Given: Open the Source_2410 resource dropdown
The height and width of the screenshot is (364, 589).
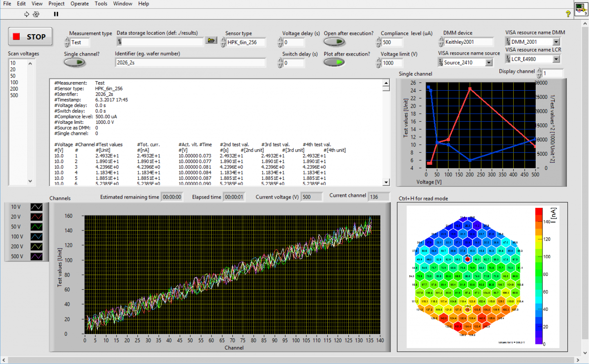Looking at the screenshot, I should pyautogui.click(x=489, y=63).
